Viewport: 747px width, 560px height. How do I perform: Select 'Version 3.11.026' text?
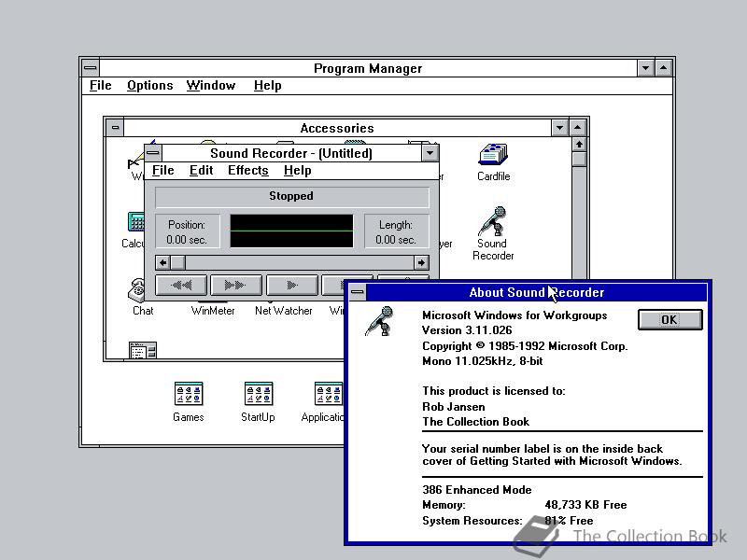(467, 330)
